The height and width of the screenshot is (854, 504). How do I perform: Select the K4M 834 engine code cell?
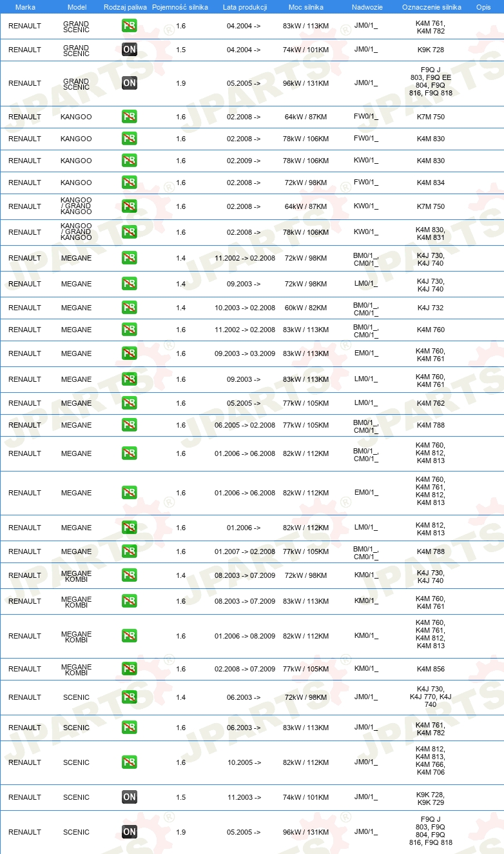[x=431, y=183]
